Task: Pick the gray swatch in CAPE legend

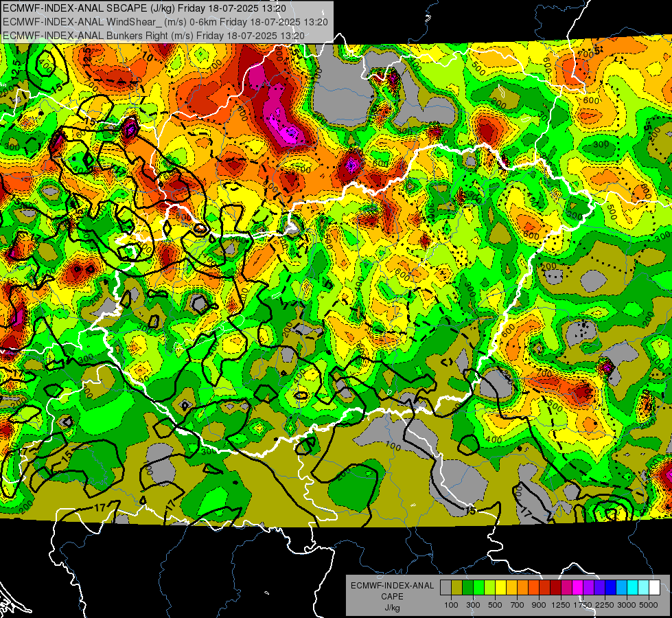Action: coord(445,588)
